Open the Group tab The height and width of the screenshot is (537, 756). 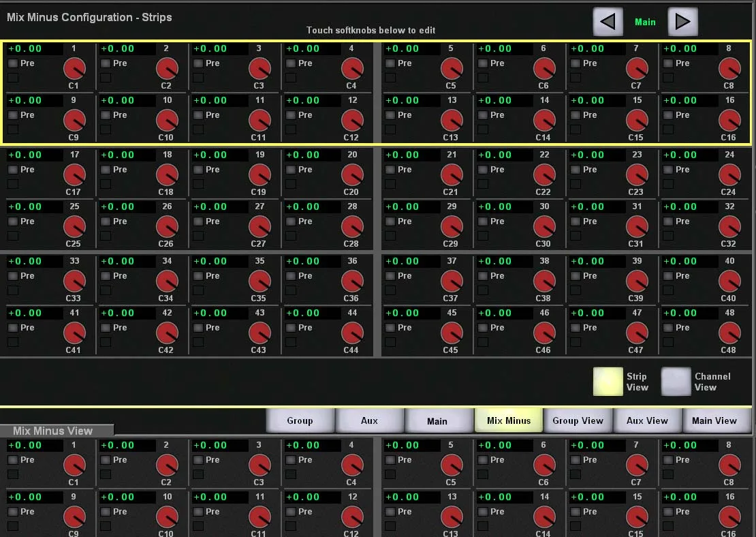click(x=300, y=420)
